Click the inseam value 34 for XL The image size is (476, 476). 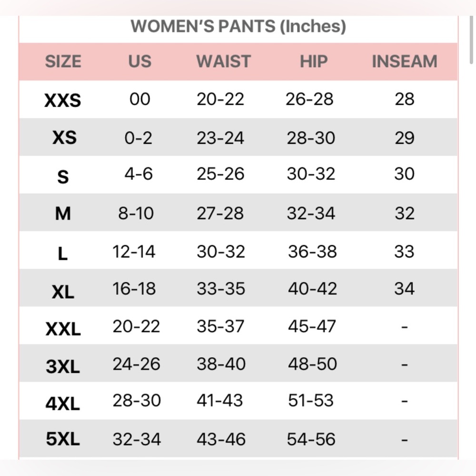[x=404, y=288]
